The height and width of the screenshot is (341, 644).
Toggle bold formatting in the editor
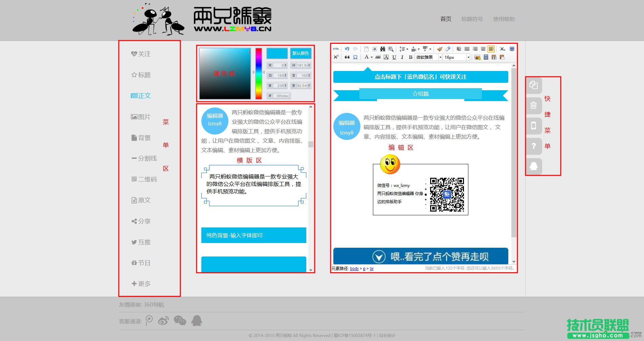point(410,57)
